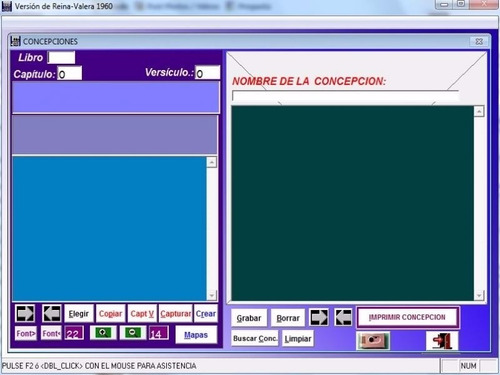Screen dimensions: 500x375
Task: Click the camera snapshot icon
Action: pos(373,341)
